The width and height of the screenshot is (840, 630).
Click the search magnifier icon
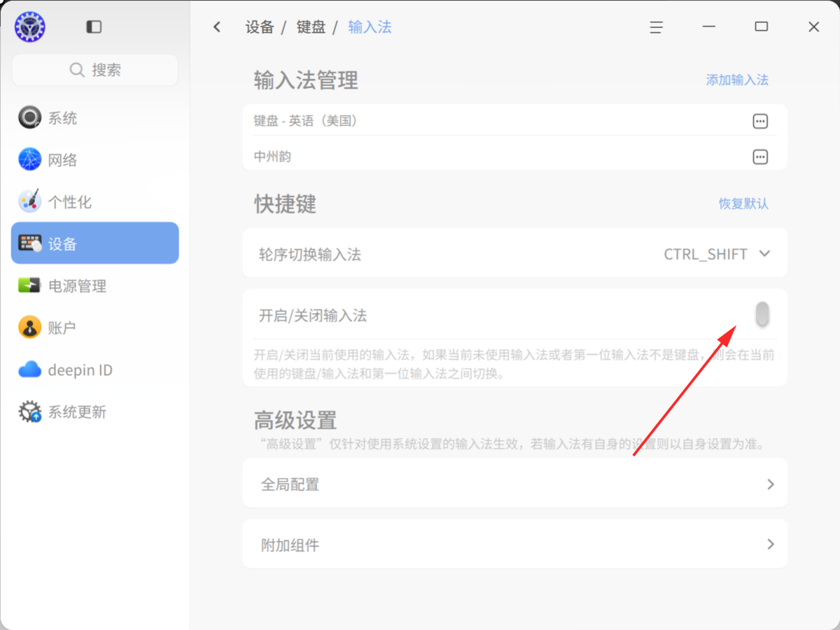tap(77, 70)
